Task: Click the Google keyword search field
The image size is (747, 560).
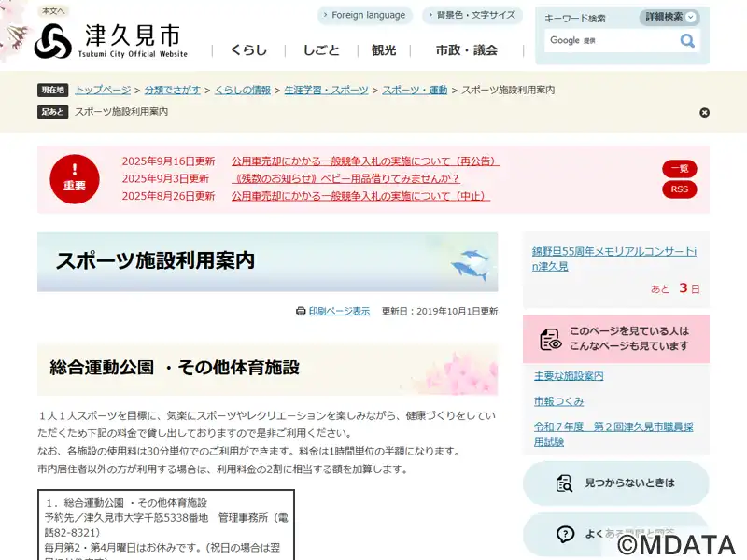Action: (612, 41)
